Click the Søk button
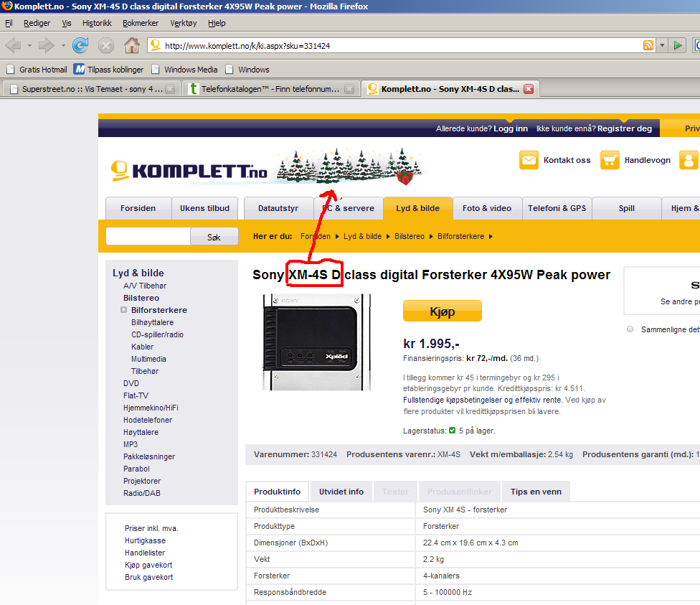This screenshot has height=605, width=700. [x=214, y=237]
